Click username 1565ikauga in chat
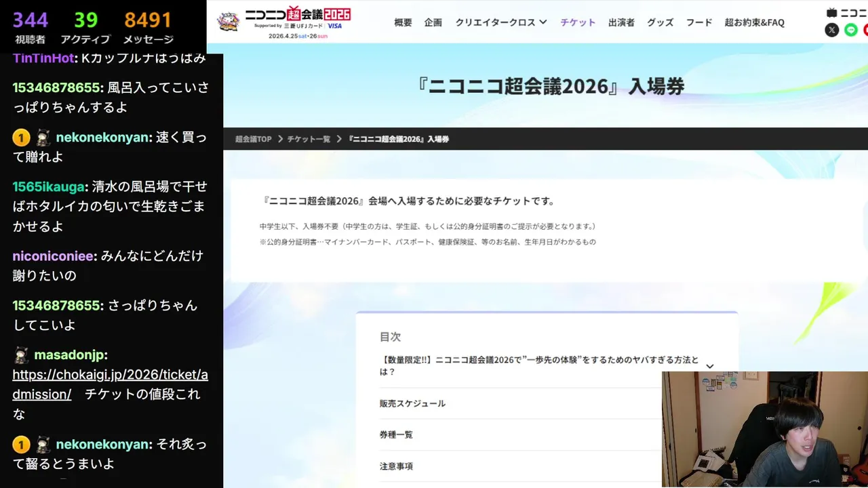Viewport: 868px width, 488px height. click(50, 187)
